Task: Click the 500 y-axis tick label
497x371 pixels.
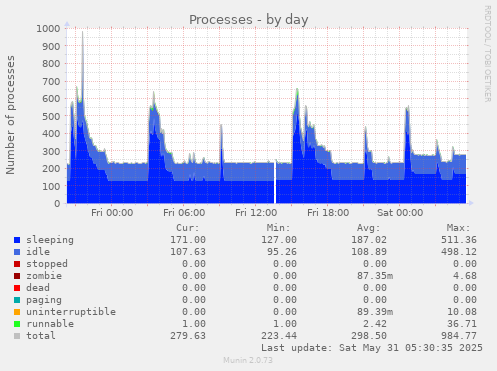Action: pyautogui.click(x=51, y=116)
